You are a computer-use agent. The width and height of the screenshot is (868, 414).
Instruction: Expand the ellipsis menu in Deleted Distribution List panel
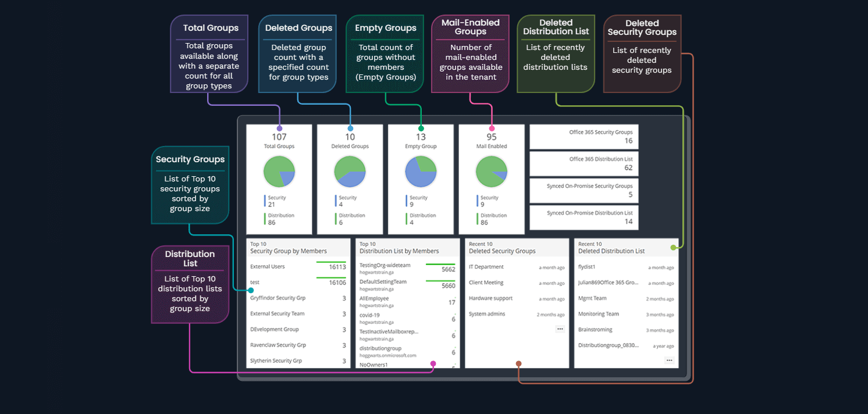[669, 360]
